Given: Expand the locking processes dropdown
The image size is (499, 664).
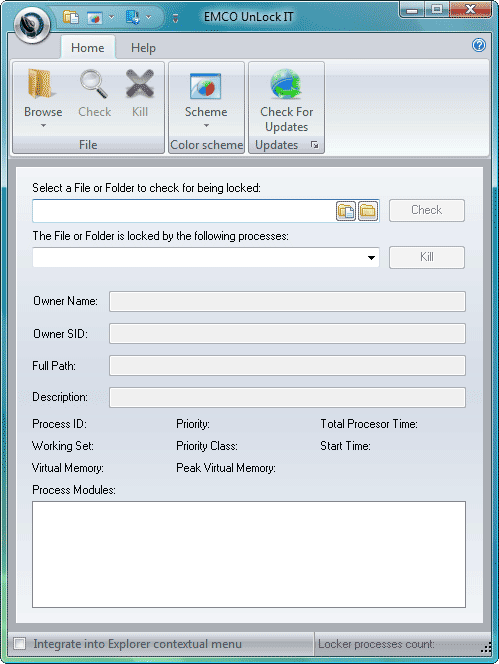Looking at the screenshot, I should (x=371, y=257).
